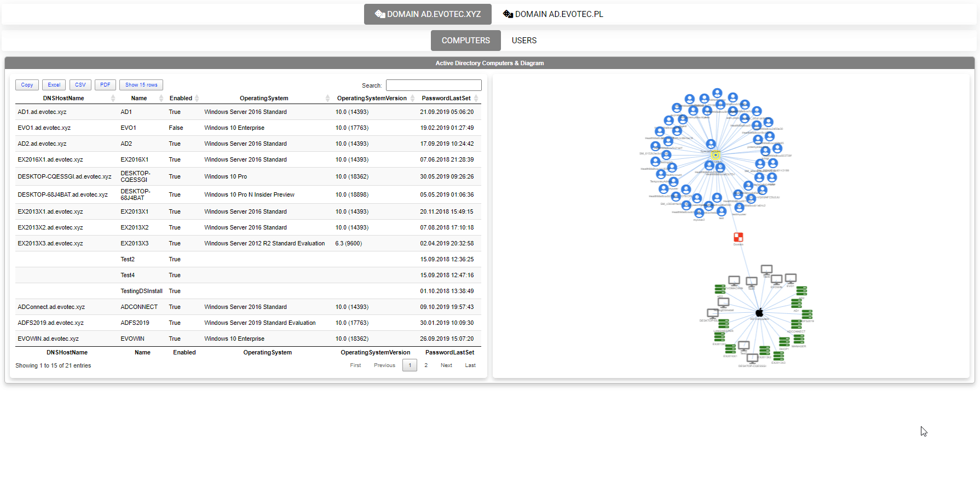Select the MANAGER server icon in diagram
The width and height of the screenshot is (980, 487).
tap(799, 340)
